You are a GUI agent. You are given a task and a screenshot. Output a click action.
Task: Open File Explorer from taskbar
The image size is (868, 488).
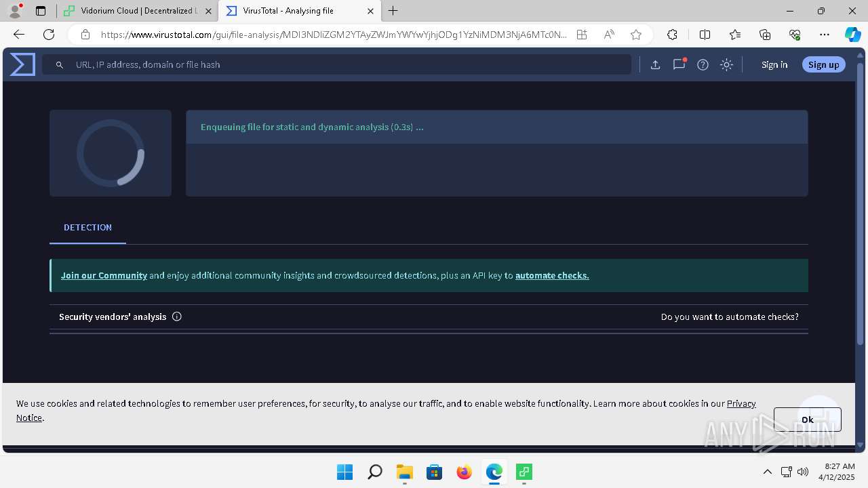tap(404, 472)
